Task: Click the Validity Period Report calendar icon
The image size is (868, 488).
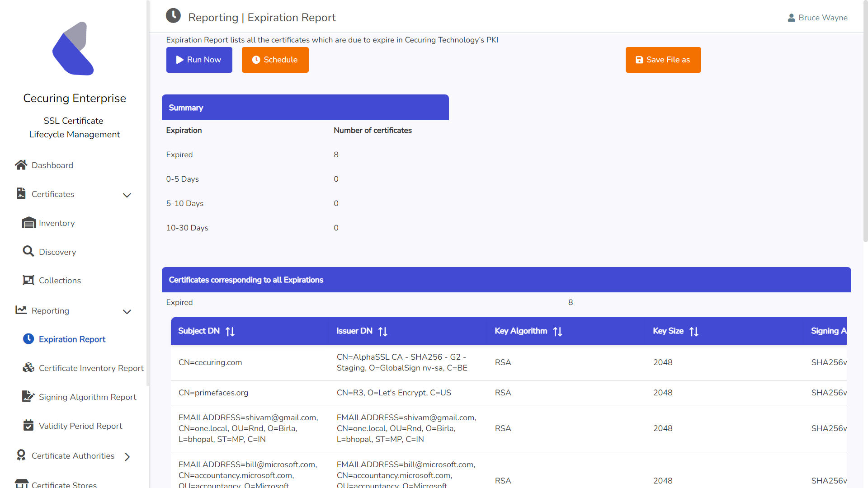Action: coord(28,426)
